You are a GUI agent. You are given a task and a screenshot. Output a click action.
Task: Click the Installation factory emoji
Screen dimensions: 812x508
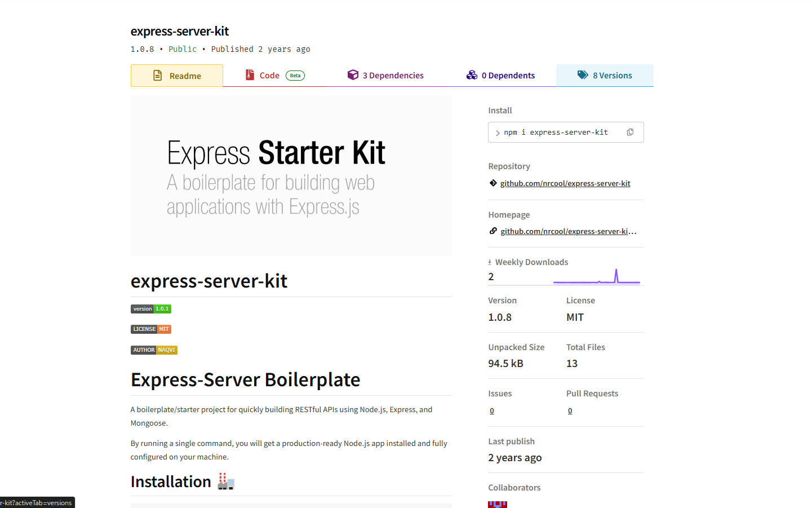pyautogui.click(x=226, y=482)
